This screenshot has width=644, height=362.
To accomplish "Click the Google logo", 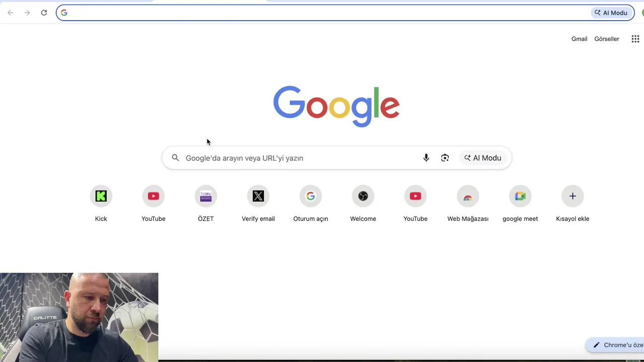I will [336, 106].
